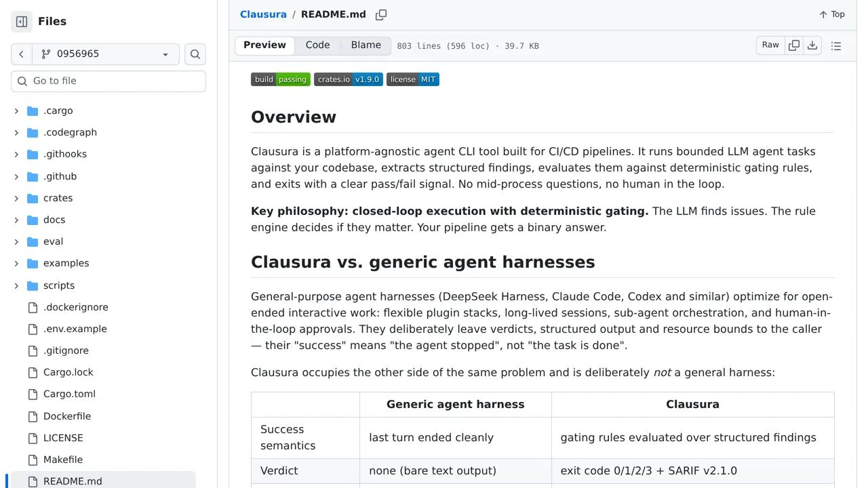Collapse the file tree side panel icon

tap(22, 22)
